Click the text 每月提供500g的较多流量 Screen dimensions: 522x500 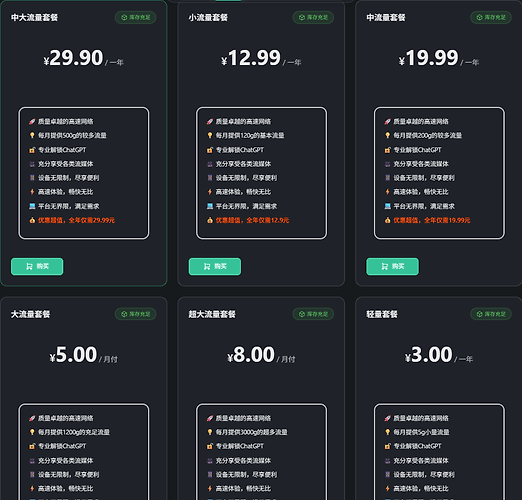[72, 135]
